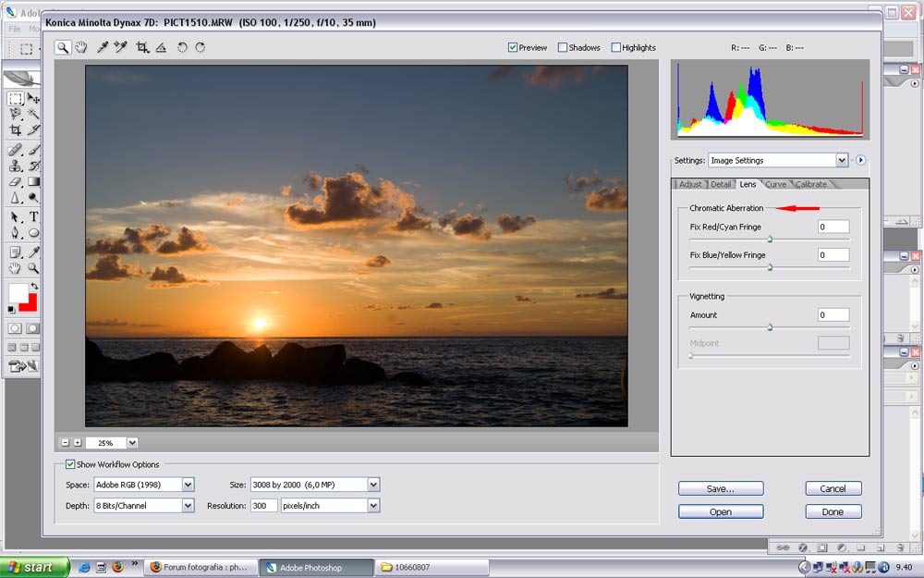Viewport: 924px width, 578px height.
Task: Click the zoom in plus button
Action: coord(78,442)
